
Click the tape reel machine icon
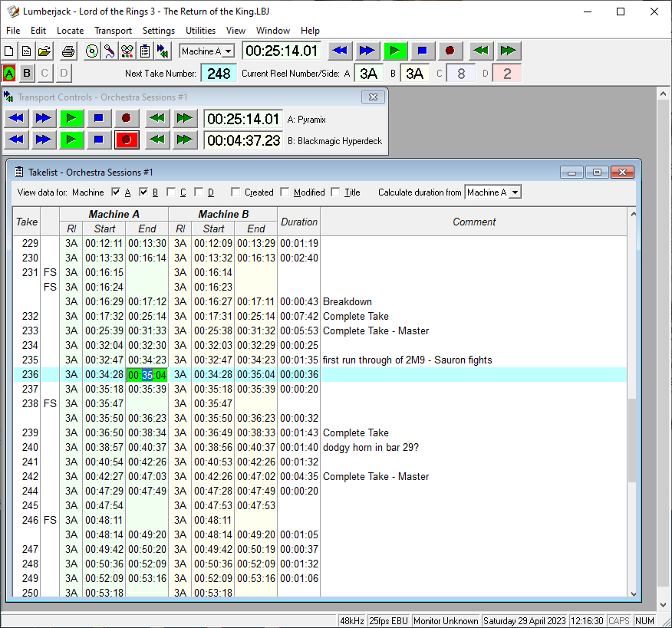(x=127, y=51)
